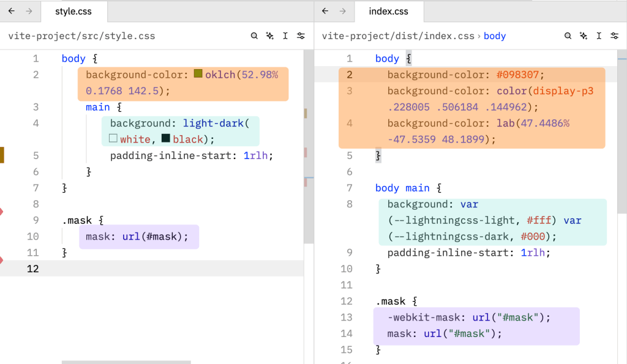Go forward in the left pane history

pos(29,11)
